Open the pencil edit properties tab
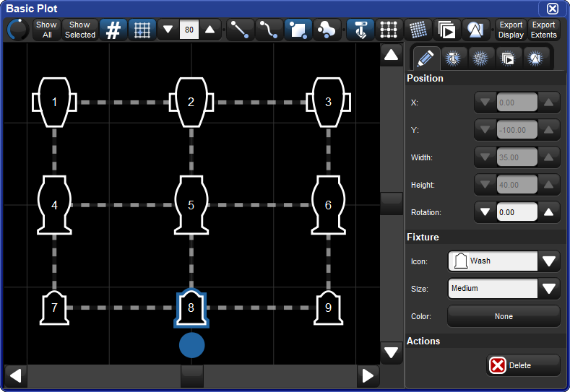The image size is (570, 392). (426, 58)
